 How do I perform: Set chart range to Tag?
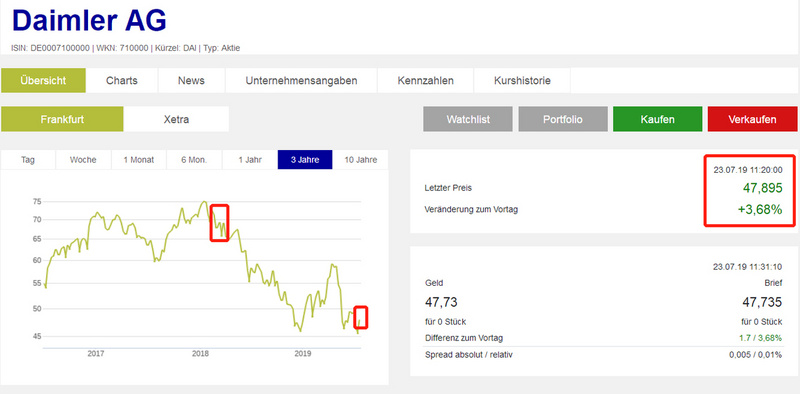point(28,160)
